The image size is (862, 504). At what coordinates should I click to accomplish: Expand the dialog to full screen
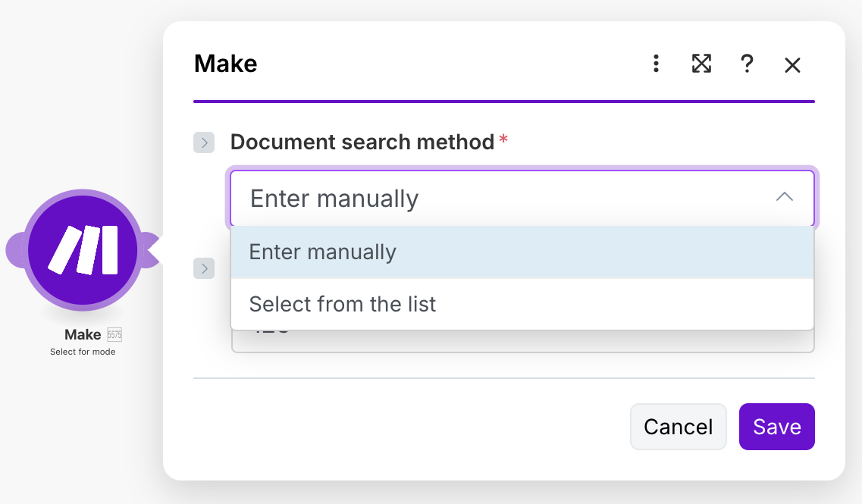[x=701, y=64]
